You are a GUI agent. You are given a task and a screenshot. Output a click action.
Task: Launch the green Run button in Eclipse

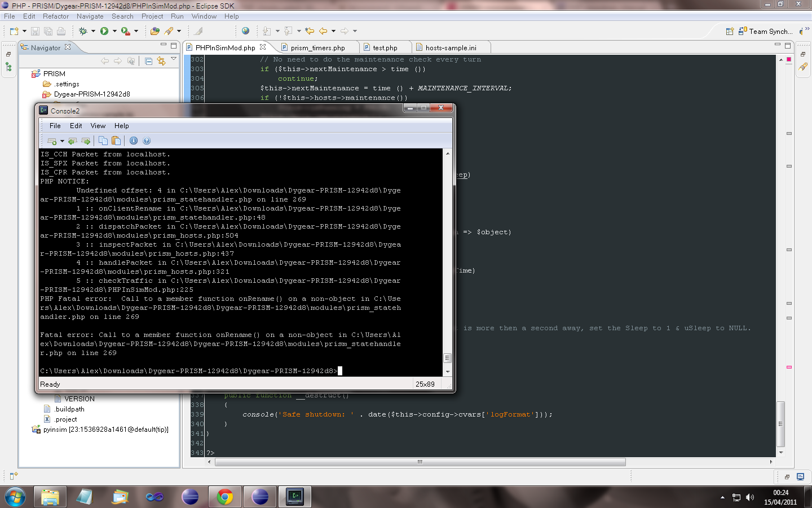tap(104, 31)
